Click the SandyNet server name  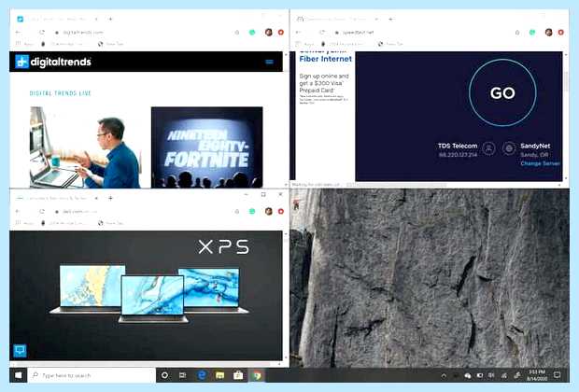(535, 146)
